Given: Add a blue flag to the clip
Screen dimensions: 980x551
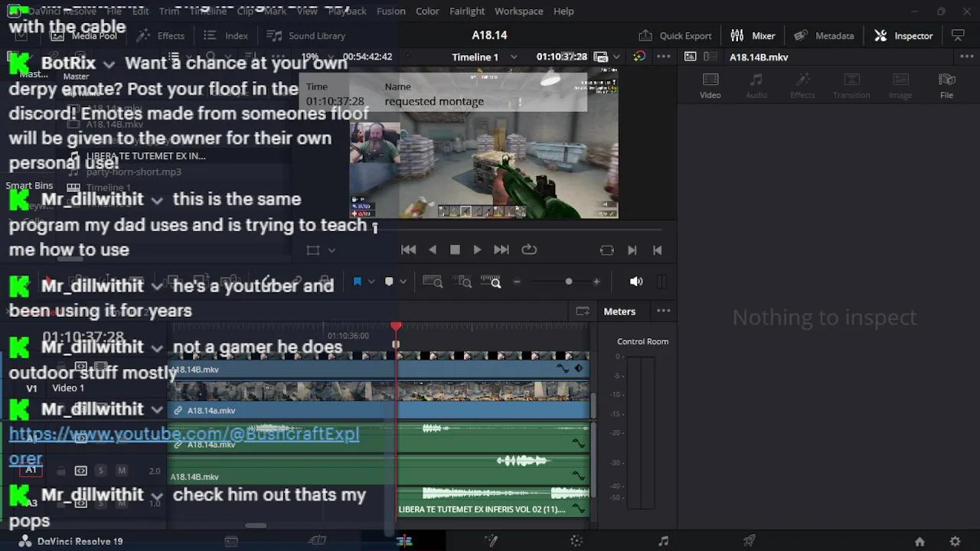Looking at the screenshot, I should [357, 282].
